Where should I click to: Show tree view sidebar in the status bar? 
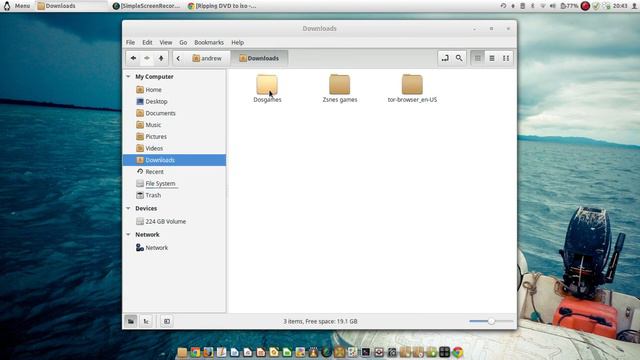coord(146,322)
